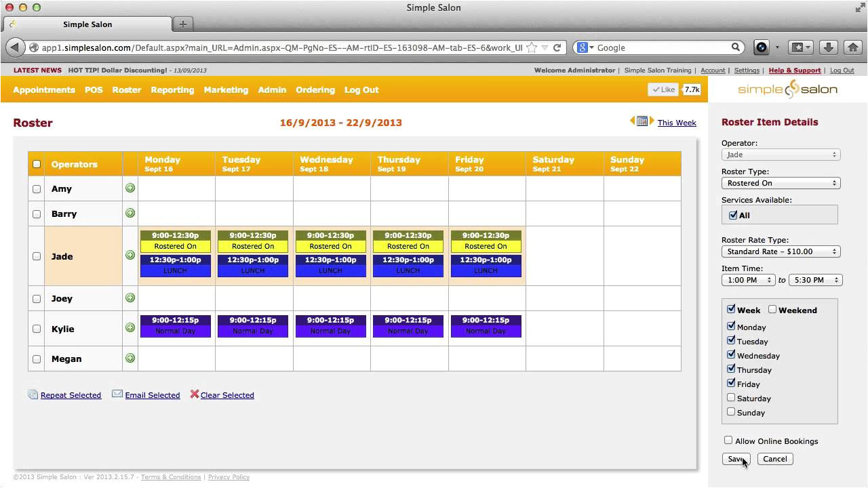Image resolution: width=868 pixels, height=488 pixels.
Task: Open the POS menu
Action: point(94,89)
